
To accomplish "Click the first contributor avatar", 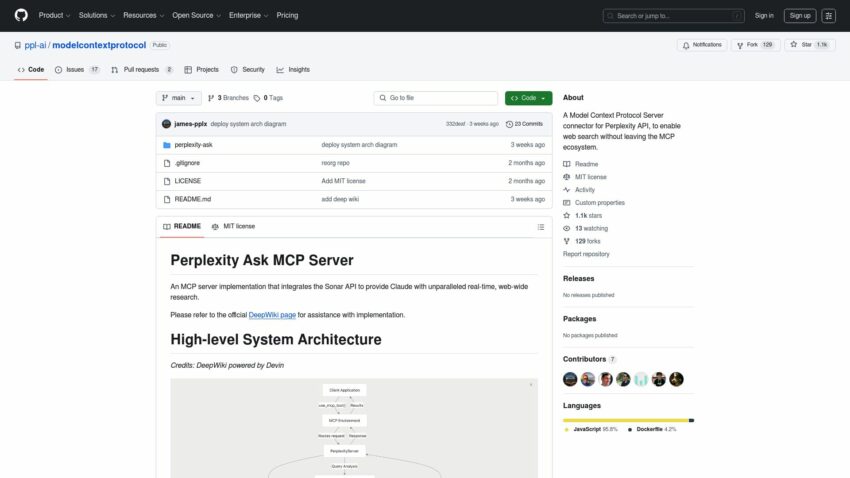I will click(x=570, y=379).
